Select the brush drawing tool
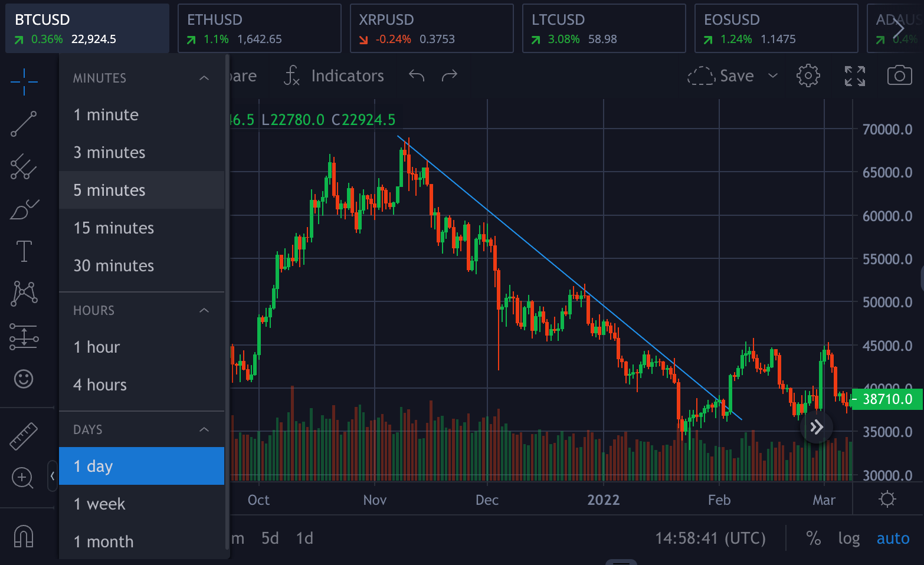Viewport: 924px width, 565px height. (24, 209)
